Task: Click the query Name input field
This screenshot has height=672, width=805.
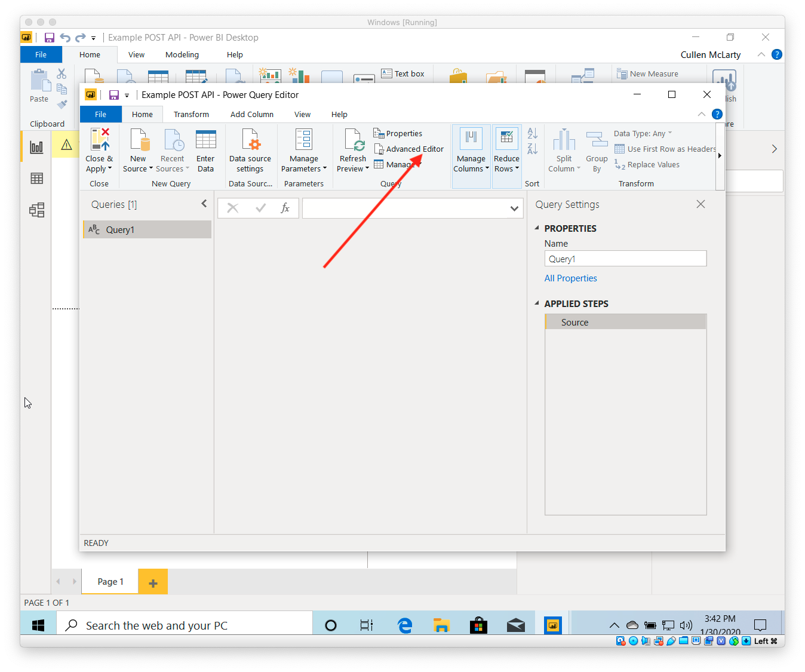Action: click(625, 259)
